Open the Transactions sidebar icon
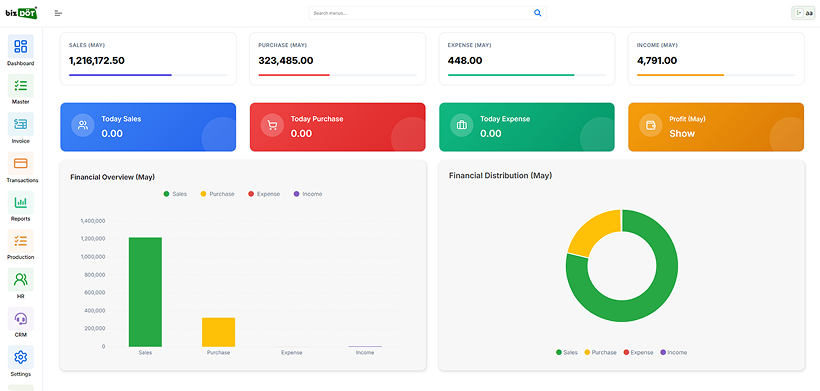The image size is (820, 391). point(20,163)
